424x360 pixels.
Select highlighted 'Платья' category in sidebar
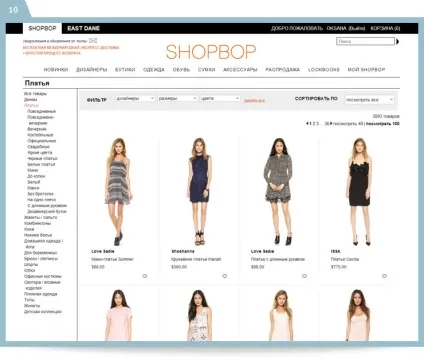pyautogui.click(x=31, y=105)
